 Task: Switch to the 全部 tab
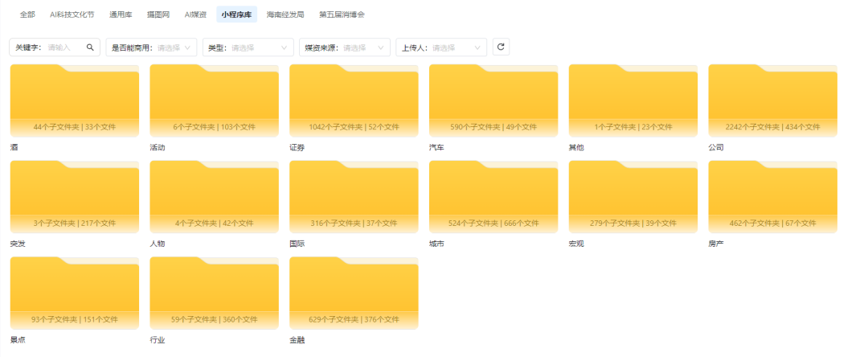click(27, 14)
